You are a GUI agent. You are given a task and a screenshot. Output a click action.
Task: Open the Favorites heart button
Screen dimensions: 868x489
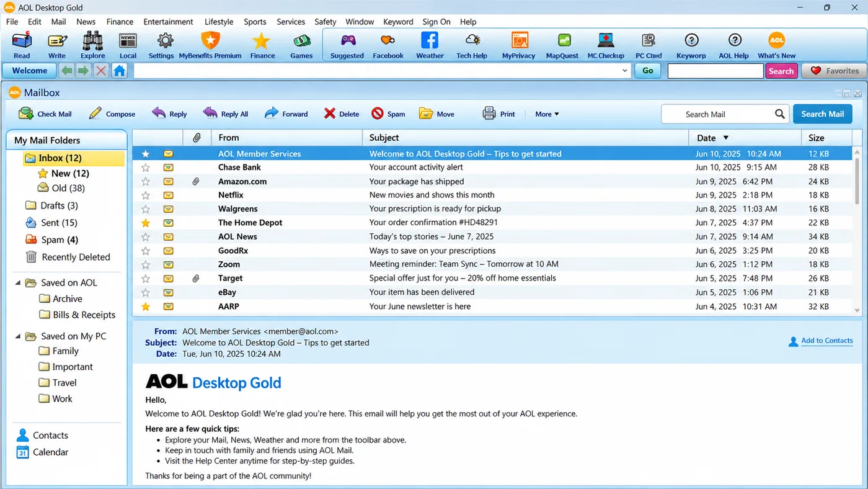pyautogui.click(x=835, y=71)
